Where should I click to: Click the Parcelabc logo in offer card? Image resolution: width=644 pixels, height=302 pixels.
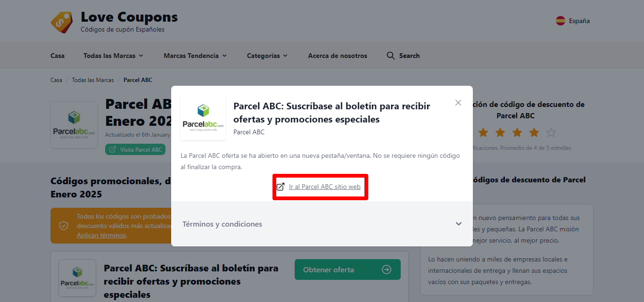point(77,278)
